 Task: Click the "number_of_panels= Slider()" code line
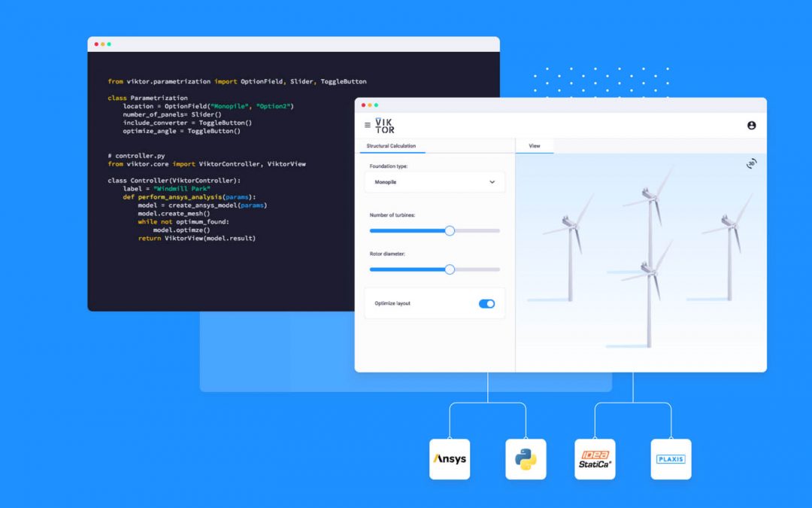[x=172, y=114]
